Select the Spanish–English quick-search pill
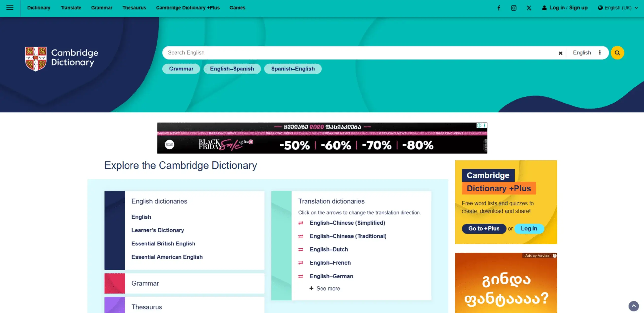Screen dimensions: 644x313 click(x=293, y=69)
